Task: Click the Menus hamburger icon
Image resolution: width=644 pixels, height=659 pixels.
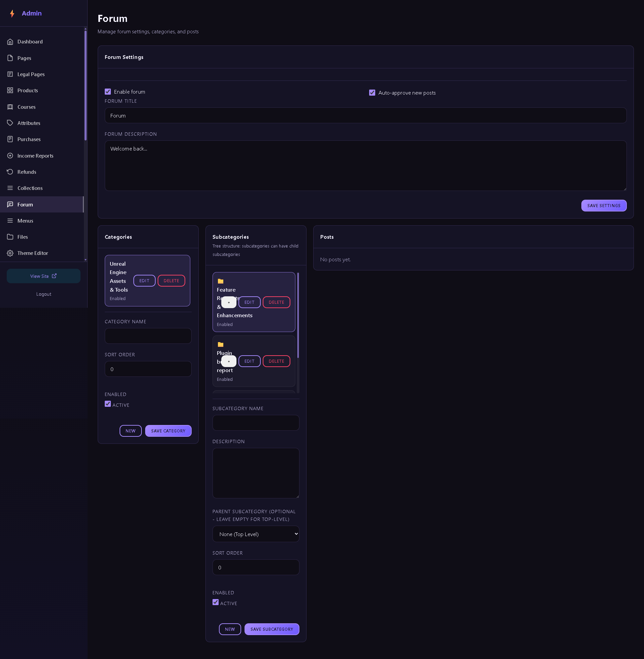Action: click(10, 221)
